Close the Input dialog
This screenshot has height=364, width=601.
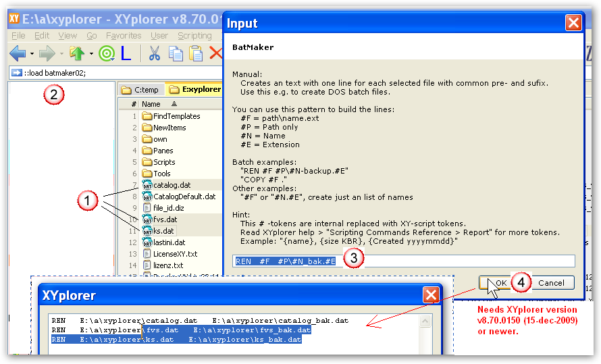573,22
